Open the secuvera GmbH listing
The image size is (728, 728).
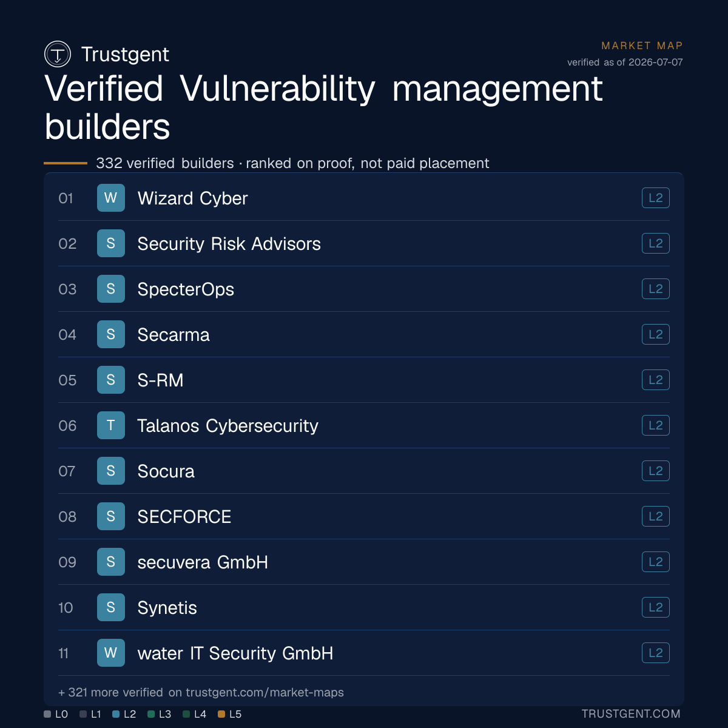pyautogui.click(x=364, y=562)
